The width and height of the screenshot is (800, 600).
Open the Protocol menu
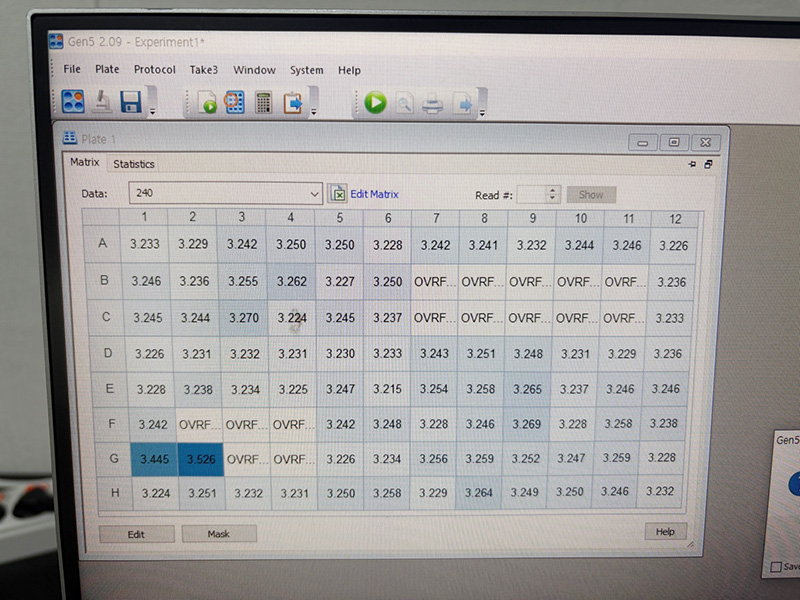pyautogui.click(x=154, y=70)
